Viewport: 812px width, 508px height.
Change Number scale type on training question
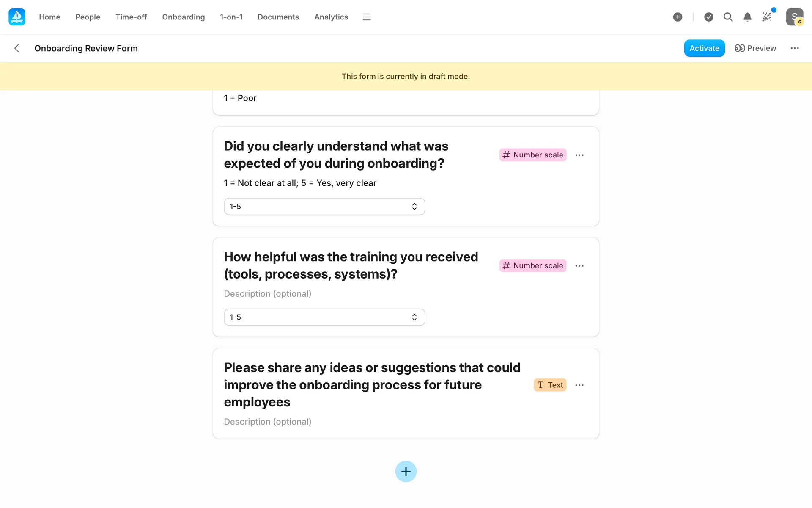pos(532,265)
